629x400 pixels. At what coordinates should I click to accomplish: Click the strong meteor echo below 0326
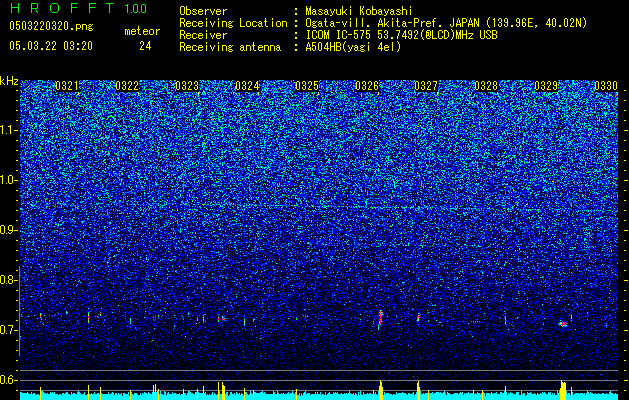tap(380, 319)
